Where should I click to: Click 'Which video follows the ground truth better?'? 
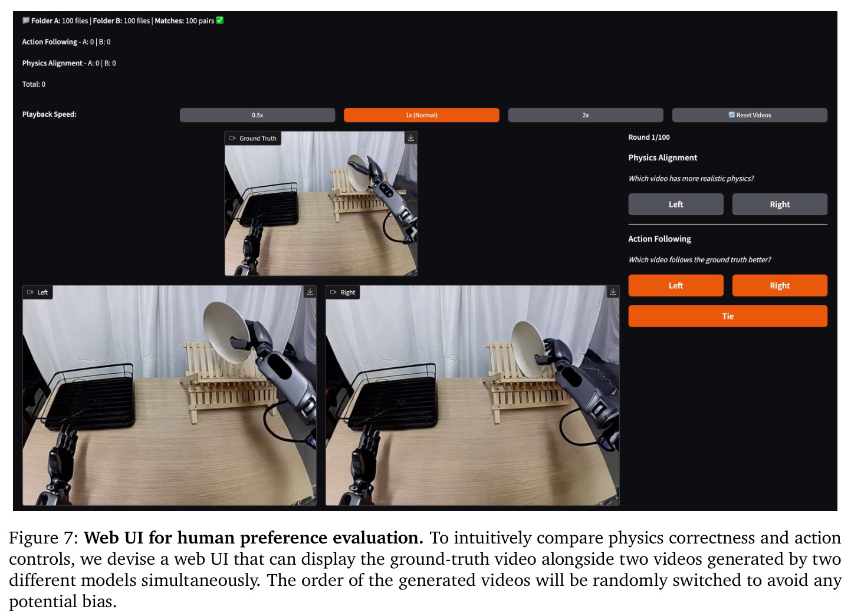pos(699,260)
